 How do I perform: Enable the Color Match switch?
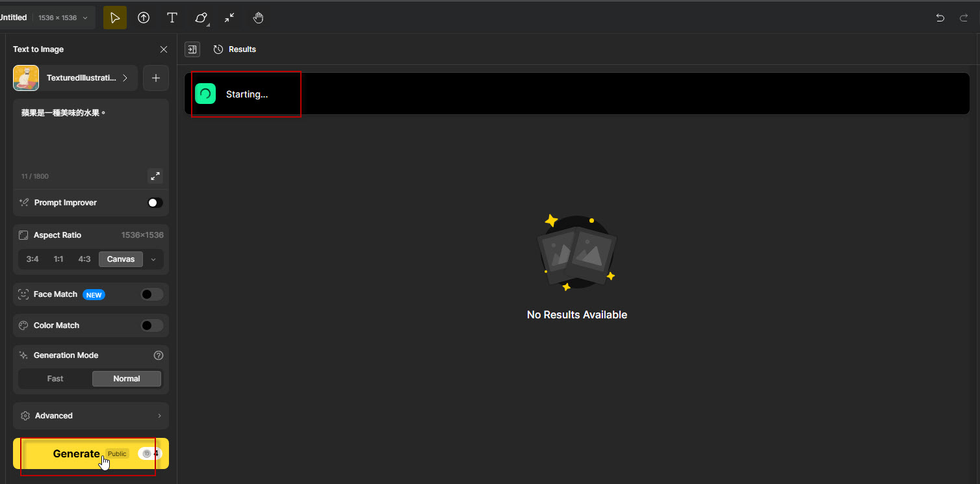(x=152, y=325)
